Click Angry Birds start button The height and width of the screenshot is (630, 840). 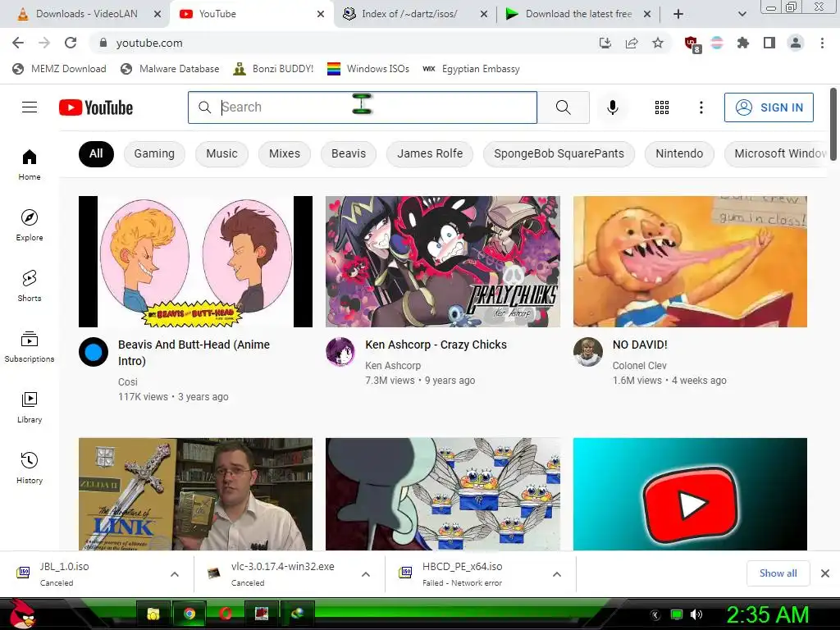pyautogui.click(x=21, y=614)
